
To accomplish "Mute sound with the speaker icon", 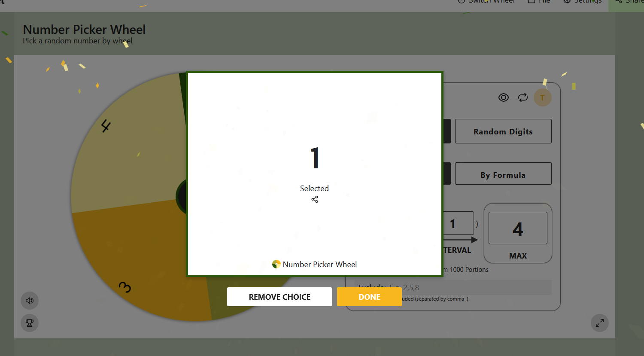I will click(30, 301).
